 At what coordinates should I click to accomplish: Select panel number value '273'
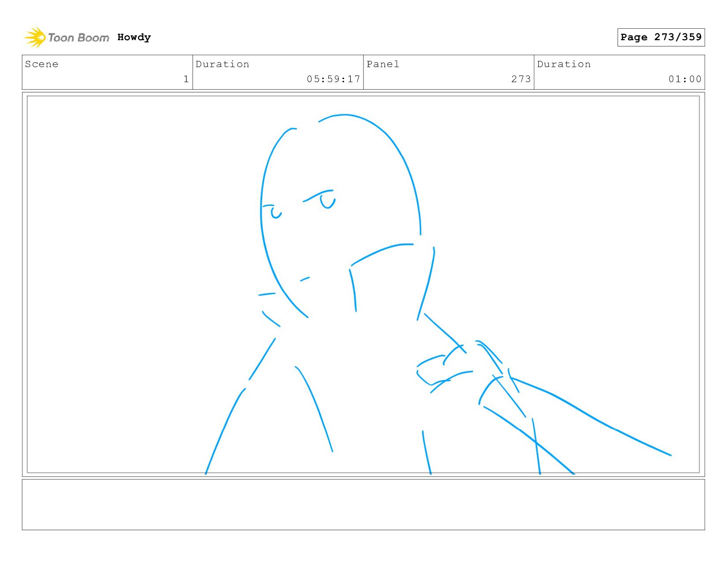coord(521,79)
